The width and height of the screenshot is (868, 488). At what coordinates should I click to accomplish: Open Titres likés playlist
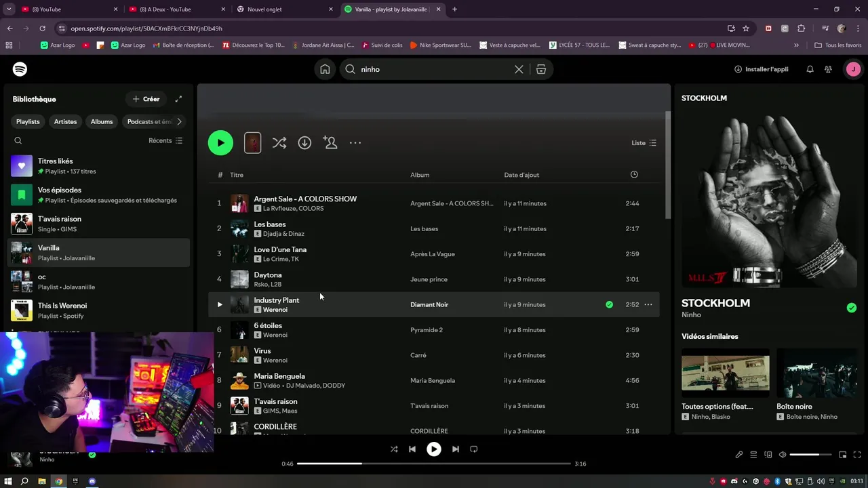99,166
